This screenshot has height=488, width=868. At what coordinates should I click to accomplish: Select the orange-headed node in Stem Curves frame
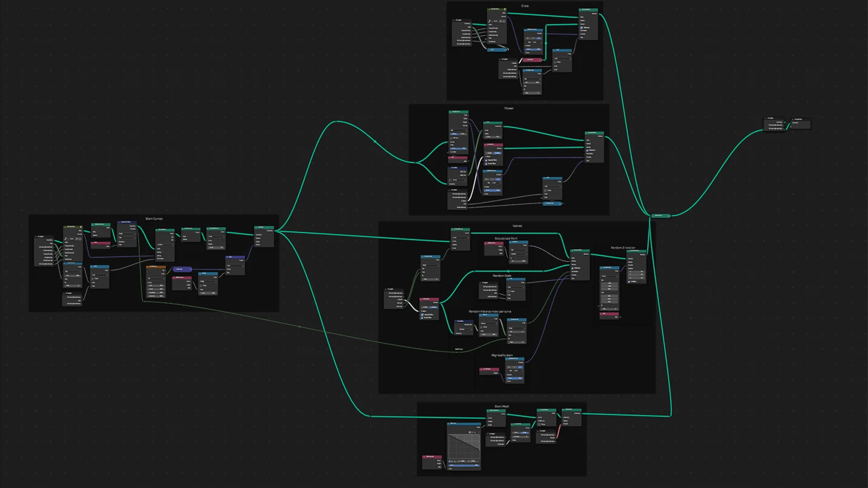[x=156, y=266]
